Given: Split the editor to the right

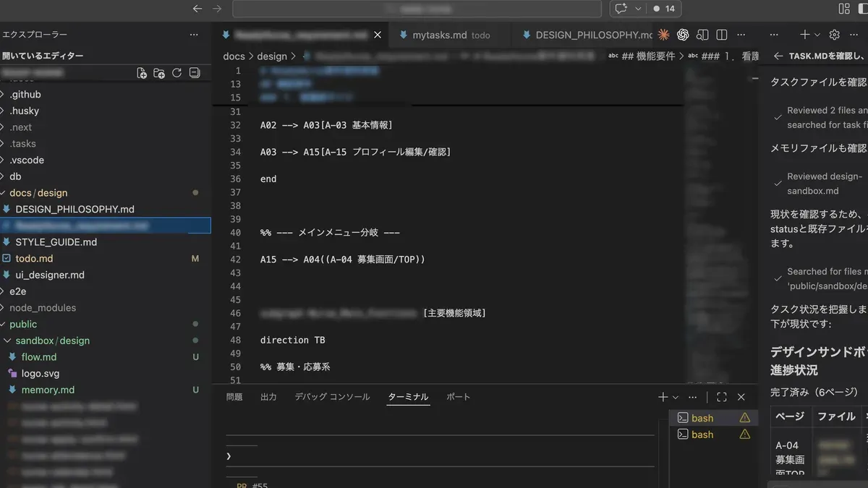Looking at the screenshot, I should (x=721, y=35).
